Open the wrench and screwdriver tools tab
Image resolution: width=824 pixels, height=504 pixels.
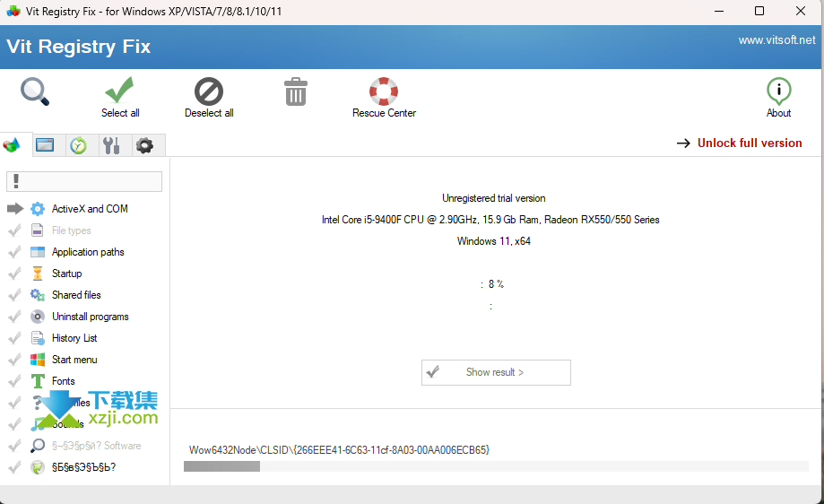[111, 145]
